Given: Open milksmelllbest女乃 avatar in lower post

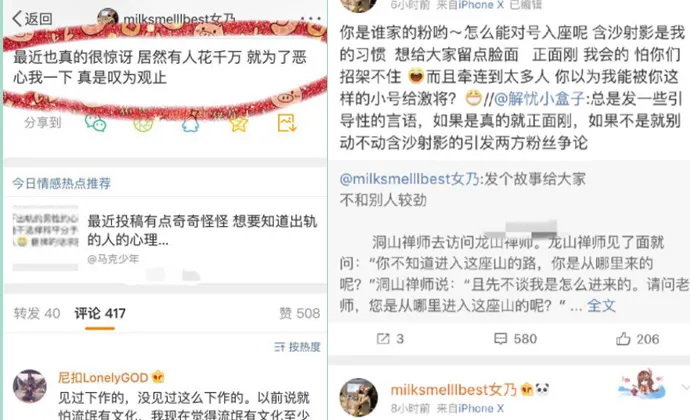Looking at the screenshot, I should pyautogui.click(x=358, y=397).
